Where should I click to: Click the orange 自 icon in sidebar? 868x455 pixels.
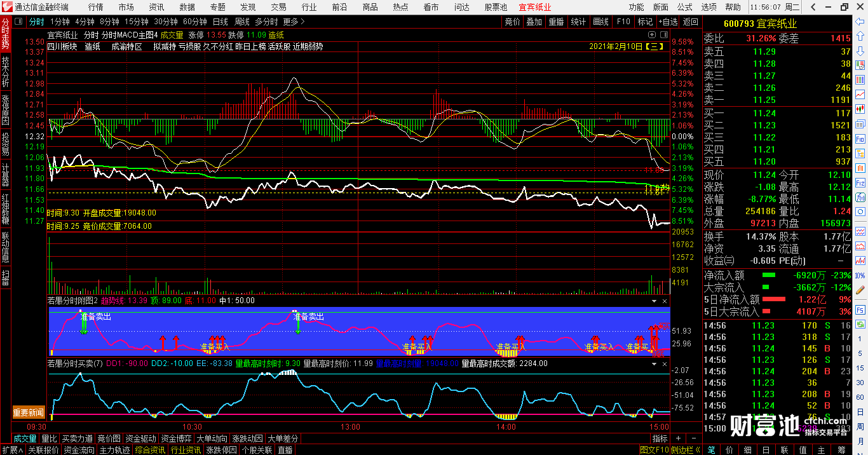pos(860,167)
